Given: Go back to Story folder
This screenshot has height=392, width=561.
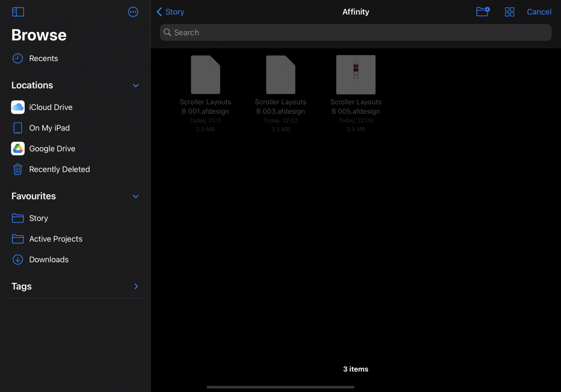Looking at the screenshot, I should click(171, 12).
